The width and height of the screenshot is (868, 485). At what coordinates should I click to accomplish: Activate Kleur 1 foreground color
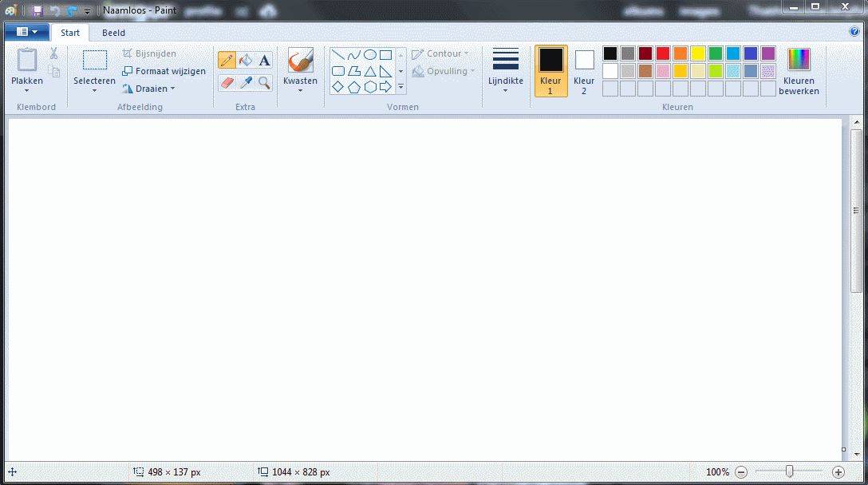pos(550,70)
